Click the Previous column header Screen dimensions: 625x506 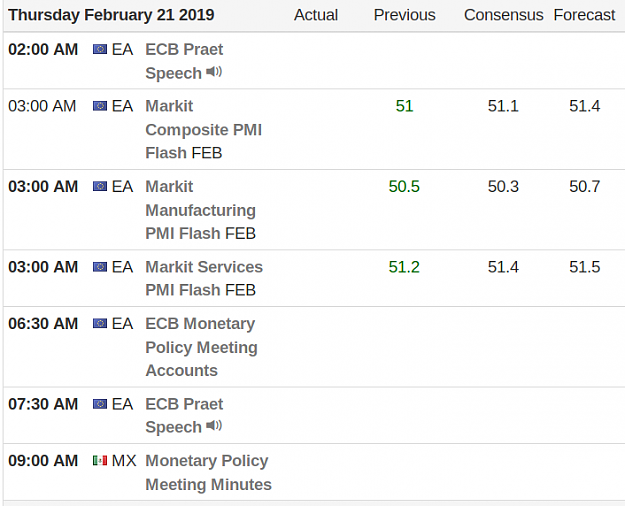coord(405,15)
